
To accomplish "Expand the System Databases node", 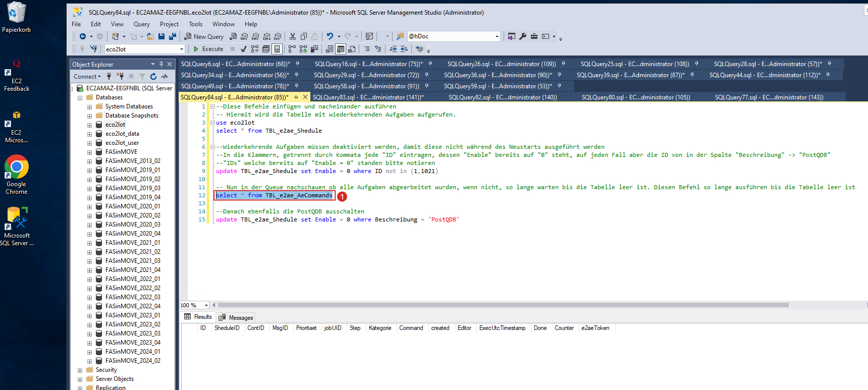I will (x=89, y=107).
